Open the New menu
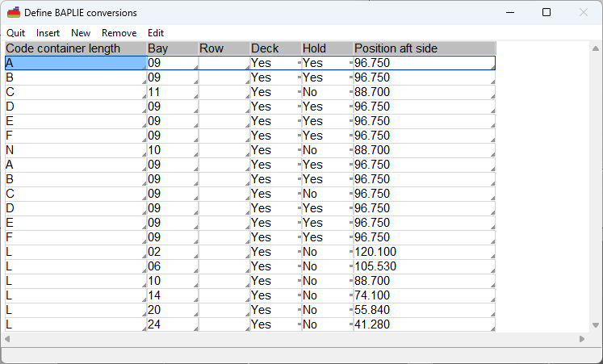The height and width of the screenshot is (364, 603). 81,33
